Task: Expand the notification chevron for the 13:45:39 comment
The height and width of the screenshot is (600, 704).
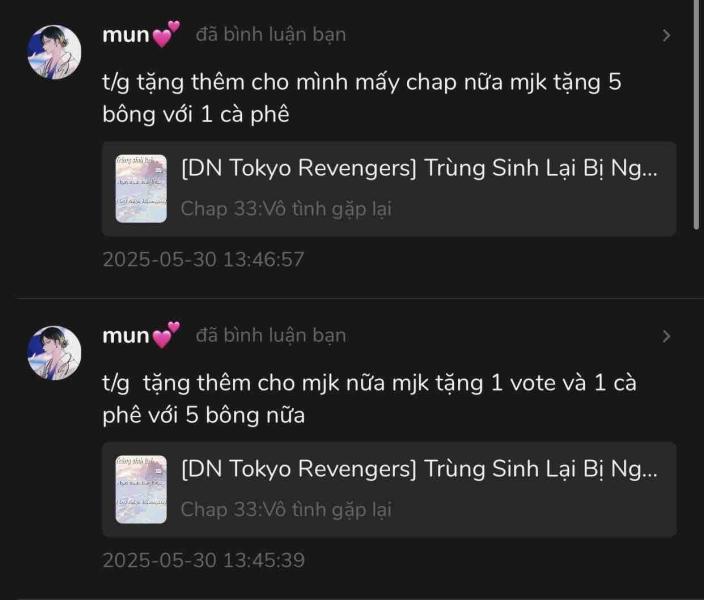Action: pos(666,336)
